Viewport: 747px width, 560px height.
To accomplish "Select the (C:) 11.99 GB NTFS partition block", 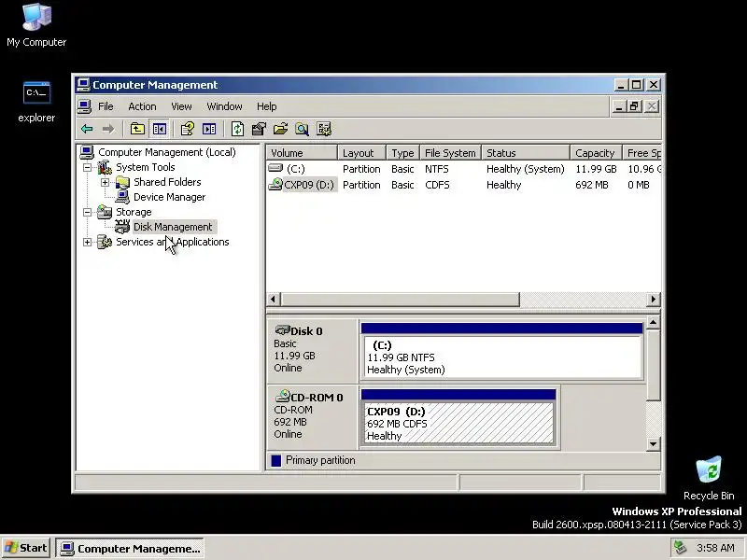I will tap(502, 352).
